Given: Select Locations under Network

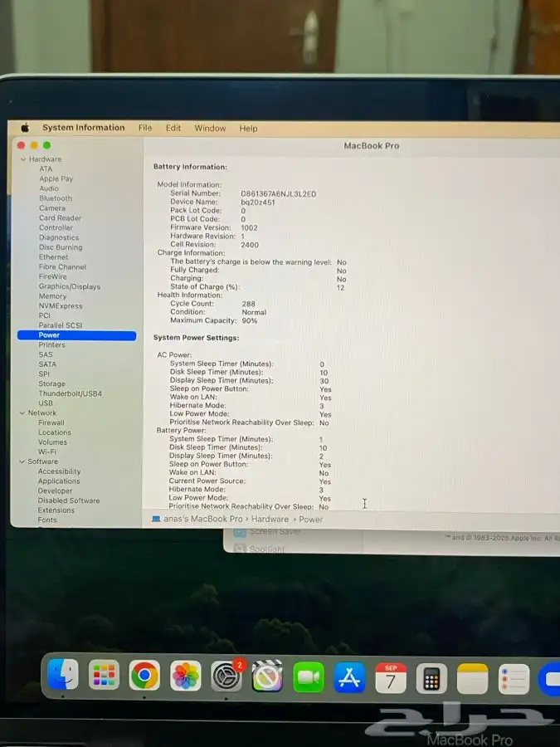Looking at the screenshot, I should click(x=55, y=432).
